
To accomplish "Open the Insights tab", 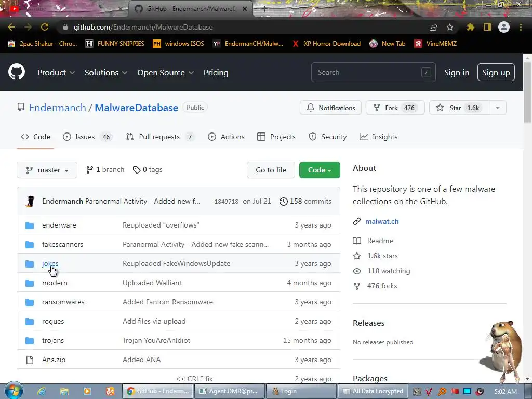I will 378,137.
